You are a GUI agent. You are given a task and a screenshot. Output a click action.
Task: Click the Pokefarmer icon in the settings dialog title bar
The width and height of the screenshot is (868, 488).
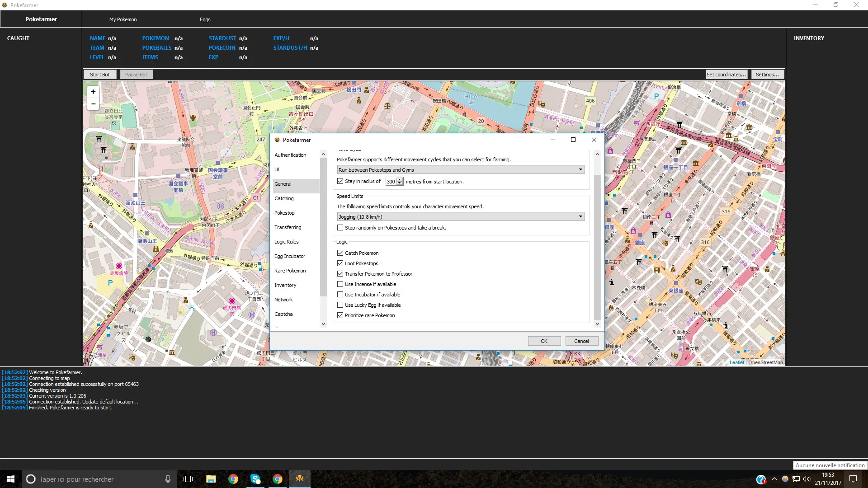(x=277, y=140)
